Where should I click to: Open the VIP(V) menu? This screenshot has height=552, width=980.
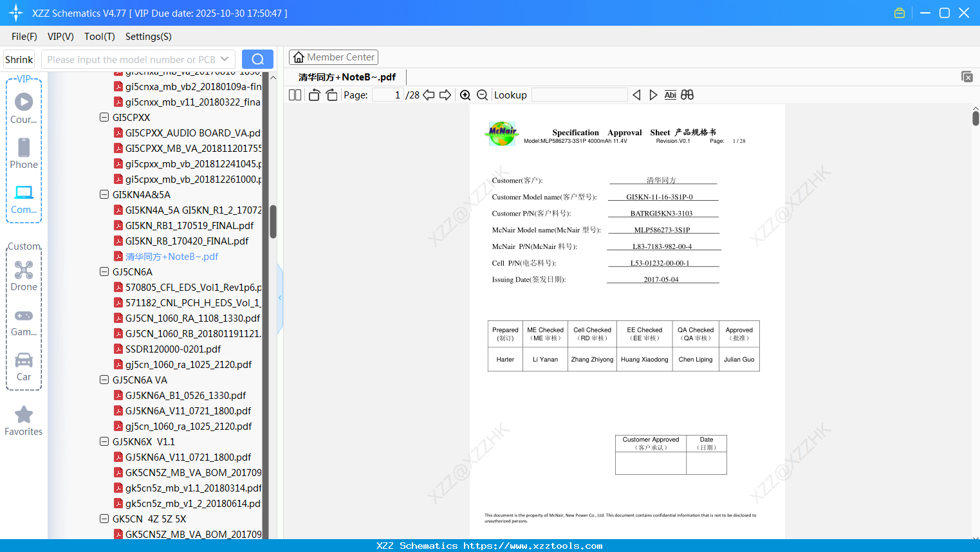60,37
